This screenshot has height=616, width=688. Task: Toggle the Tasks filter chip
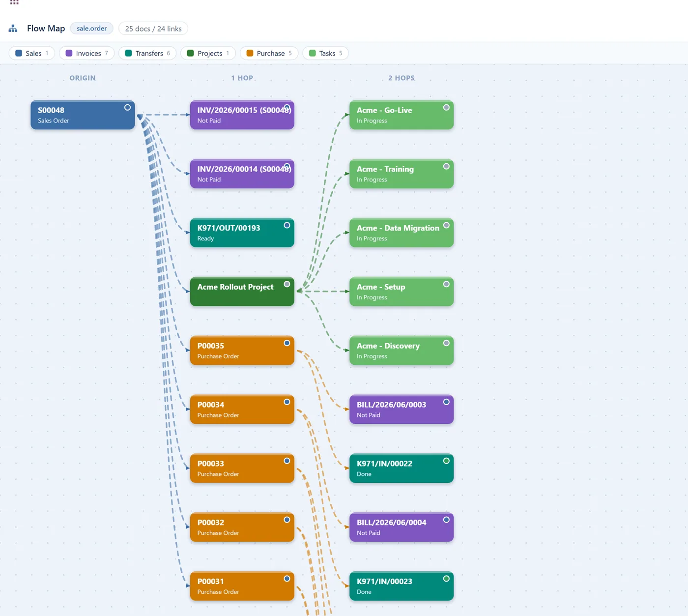(325, 53)
